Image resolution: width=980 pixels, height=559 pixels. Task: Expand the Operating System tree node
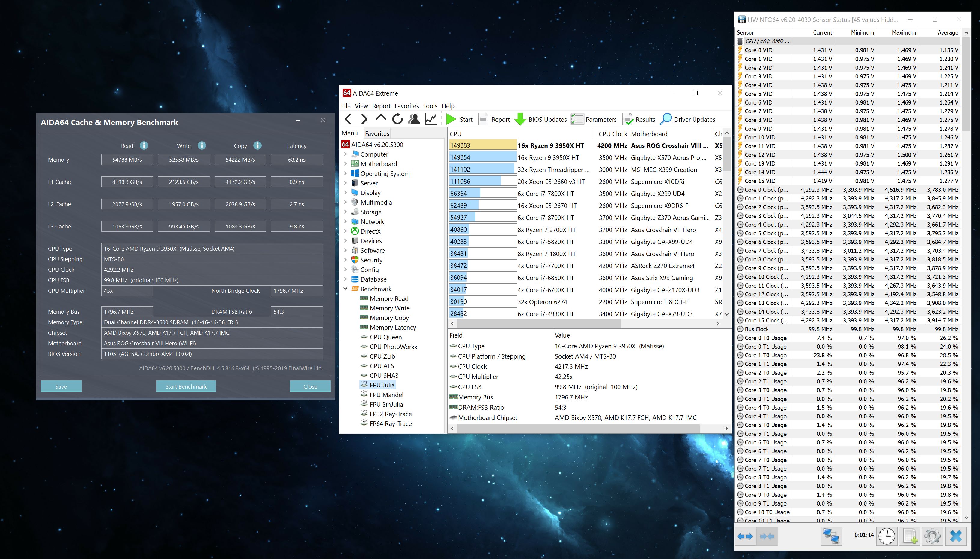click(345, 173)
